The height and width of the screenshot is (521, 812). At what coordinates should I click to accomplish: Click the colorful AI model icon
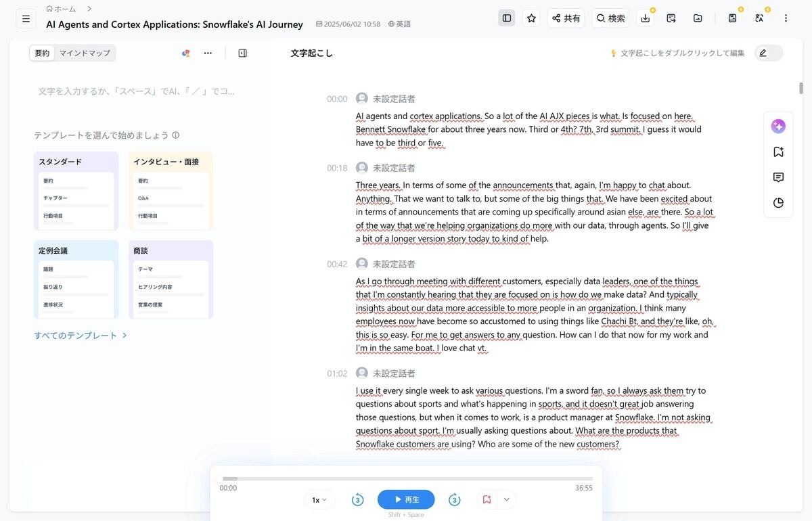185,53
